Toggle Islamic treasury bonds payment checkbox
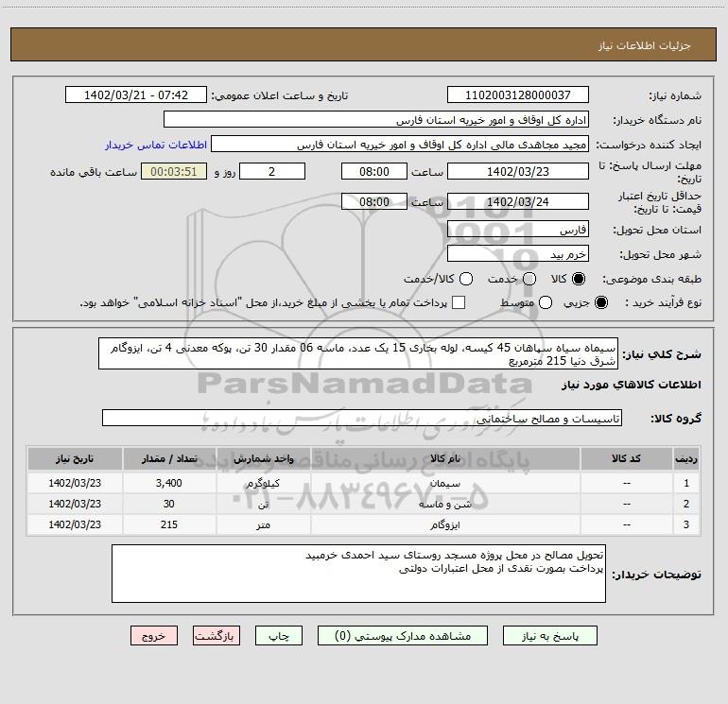This screenshot has width=728, height=704. click(x=459, y=302)
